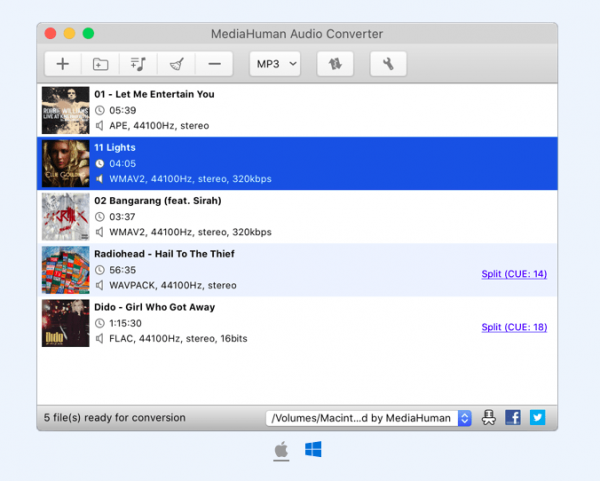Click the '04:05' duration in Lights row

pyautogui.click(x=122, y=164)
